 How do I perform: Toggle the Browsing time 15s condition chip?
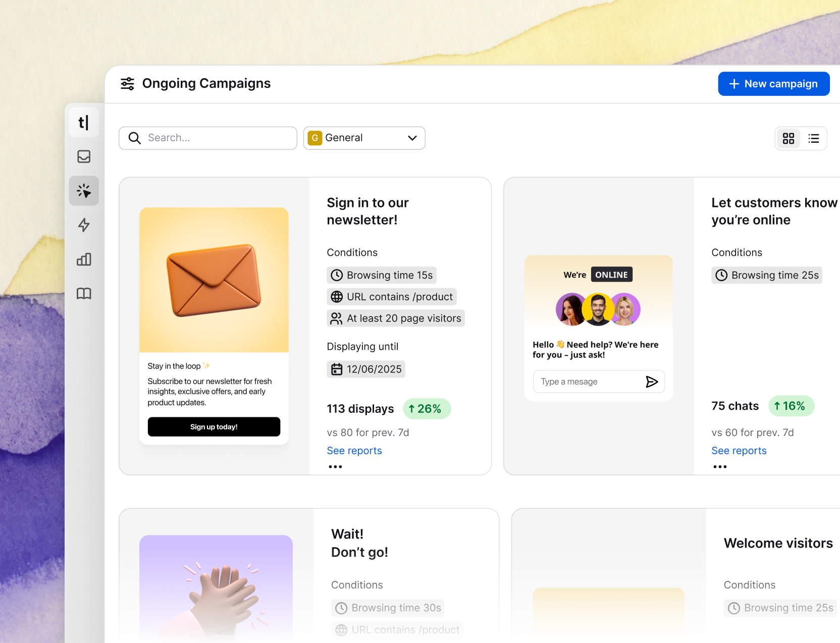coord(381,275)
